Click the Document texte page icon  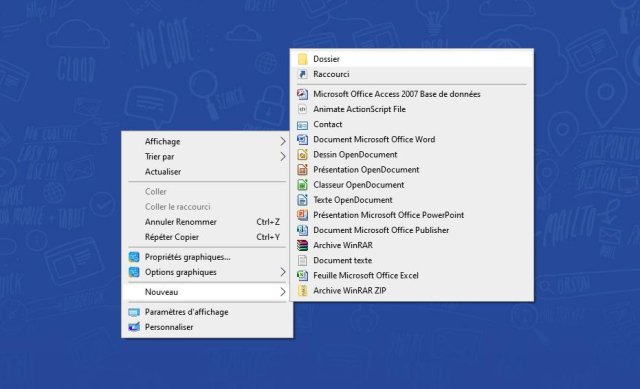click(302, 260)
